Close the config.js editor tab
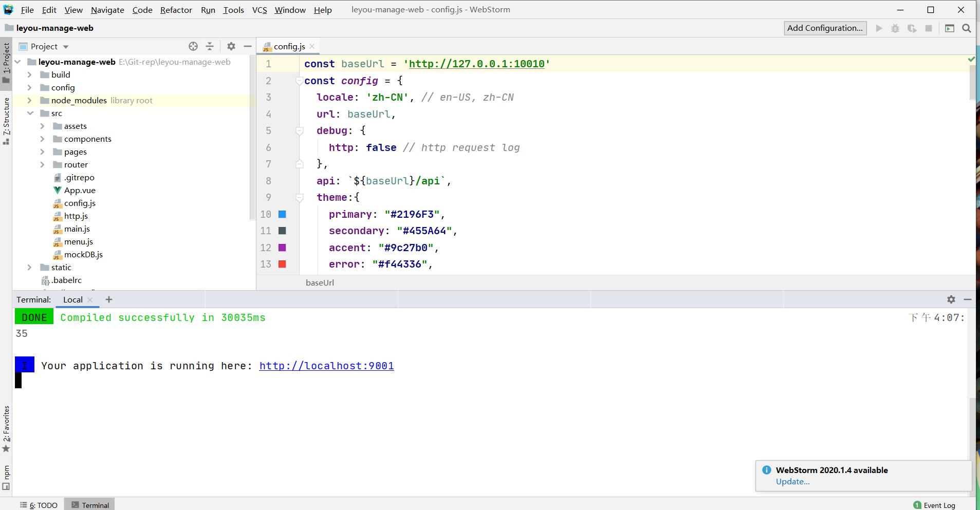This screenshot has height=510, width=980. [312, 46]
